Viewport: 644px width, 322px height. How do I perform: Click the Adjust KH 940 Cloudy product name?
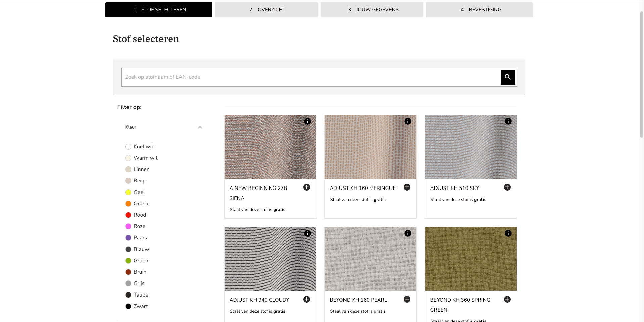(259, 300)
